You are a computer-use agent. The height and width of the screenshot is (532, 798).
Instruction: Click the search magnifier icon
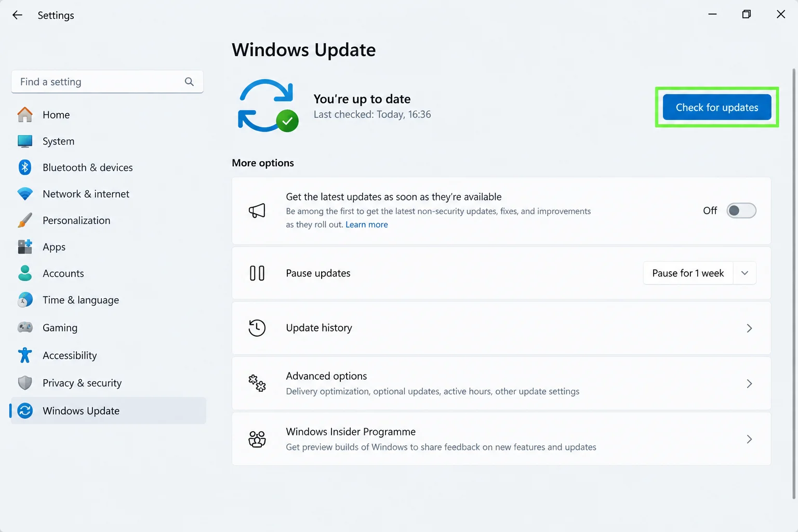189,82
